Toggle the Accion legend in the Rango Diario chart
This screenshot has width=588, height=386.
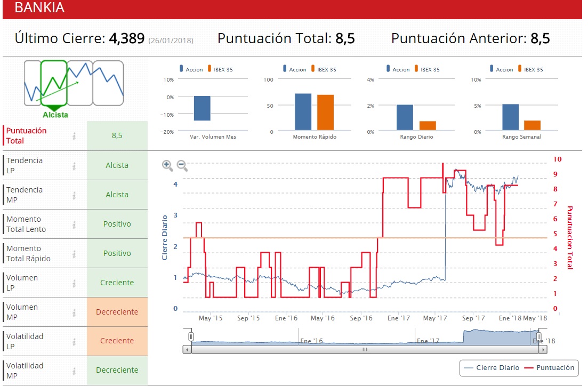click(x=398, y=69)
